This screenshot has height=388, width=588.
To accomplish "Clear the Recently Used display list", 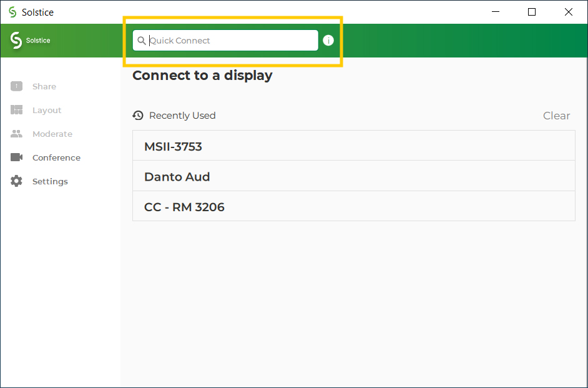I will [557, 116].
